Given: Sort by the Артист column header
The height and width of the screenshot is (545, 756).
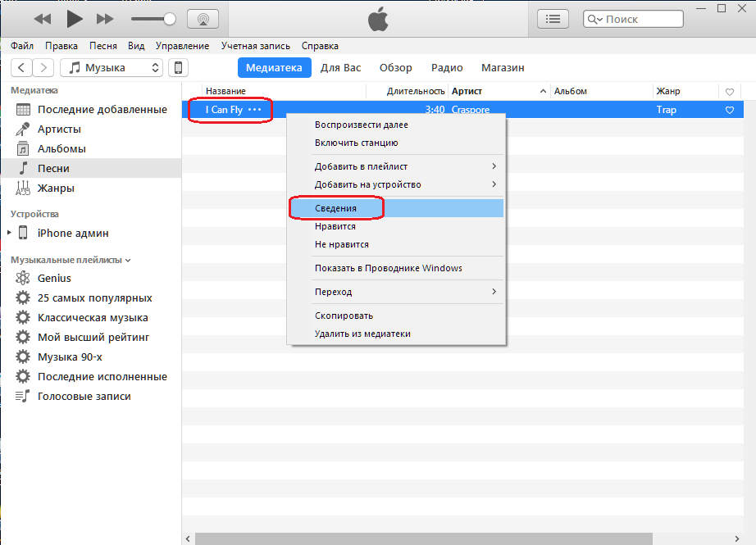Looking at the screenshot, I should point(499,91).
